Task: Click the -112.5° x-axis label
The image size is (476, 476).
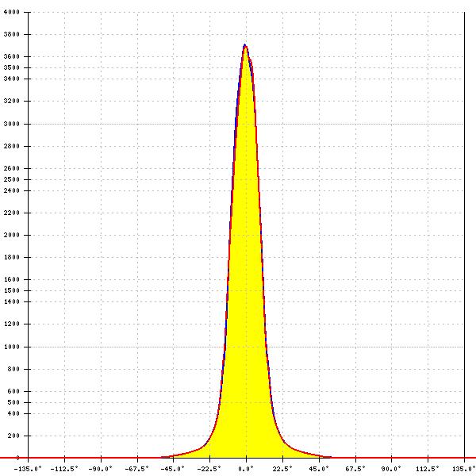Action: coord(64,469)
